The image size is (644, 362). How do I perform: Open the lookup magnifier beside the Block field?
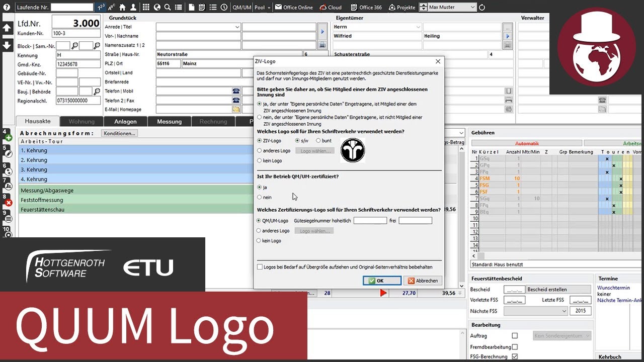click(x=74, y=46)
